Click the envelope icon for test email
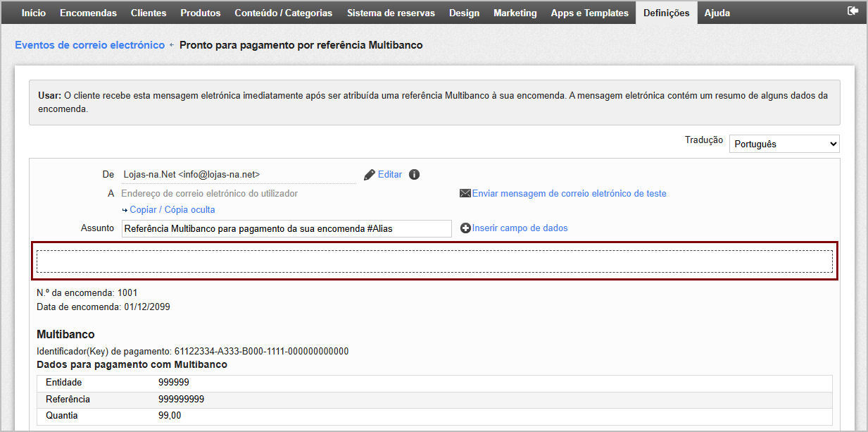This screenshot has height=432, width=868. (465, 193)
